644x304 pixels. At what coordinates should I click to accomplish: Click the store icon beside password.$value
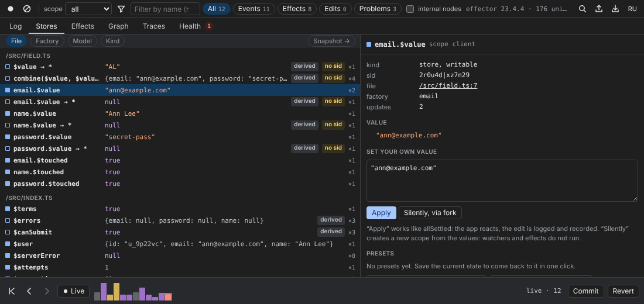8,137
